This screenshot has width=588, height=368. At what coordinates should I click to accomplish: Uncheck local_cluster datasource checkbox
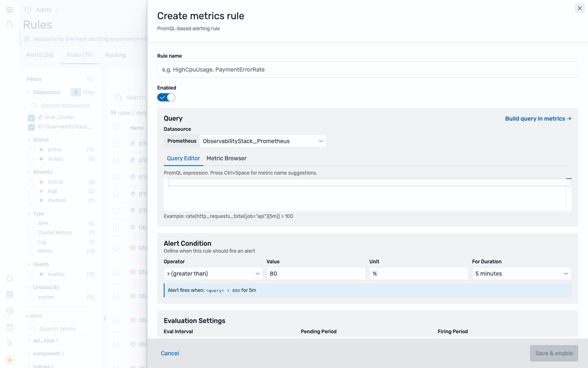click(x=31, y=118)
